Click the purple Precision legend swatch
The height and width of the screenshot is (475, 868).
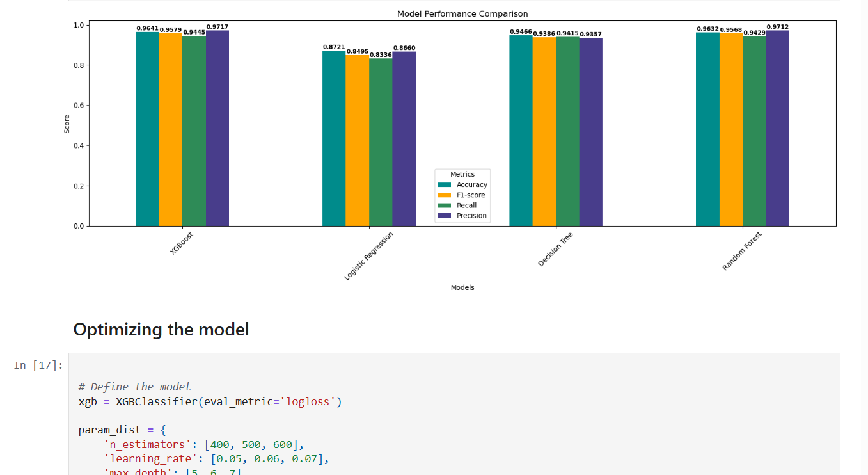tap(445, 216)
